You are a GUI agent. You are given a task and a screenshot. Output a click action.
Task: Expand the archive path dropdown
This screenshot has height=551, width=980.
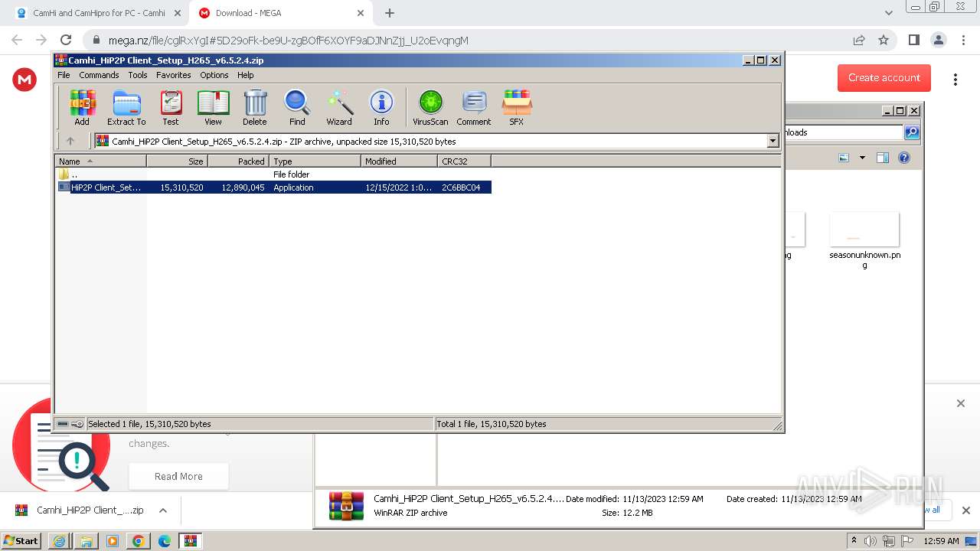773,141
